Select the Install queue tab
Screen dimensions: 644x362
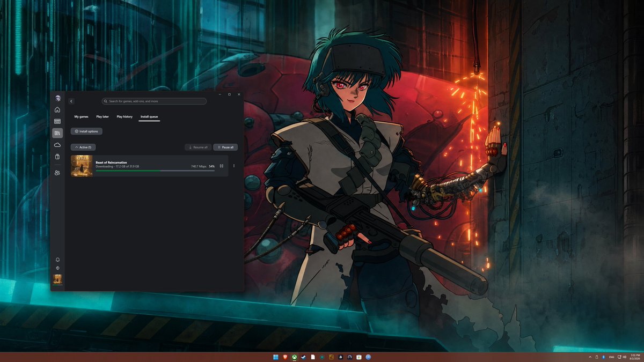(x=149, y=116)
